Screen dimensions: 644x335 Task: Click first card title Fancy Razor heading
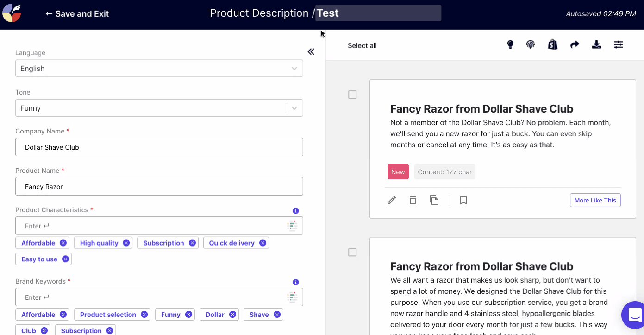481,109
